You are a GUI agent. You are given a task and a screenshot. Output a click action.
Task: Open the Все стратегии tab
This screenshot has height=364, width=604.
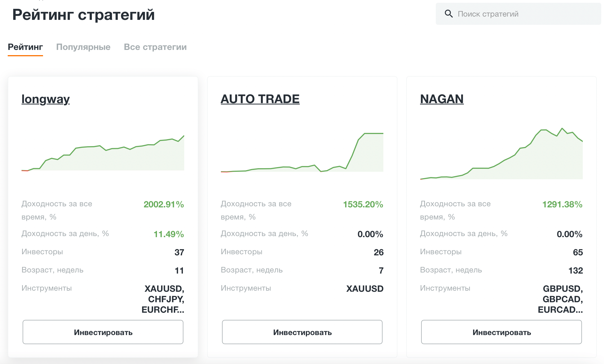[x=155, y=47]
